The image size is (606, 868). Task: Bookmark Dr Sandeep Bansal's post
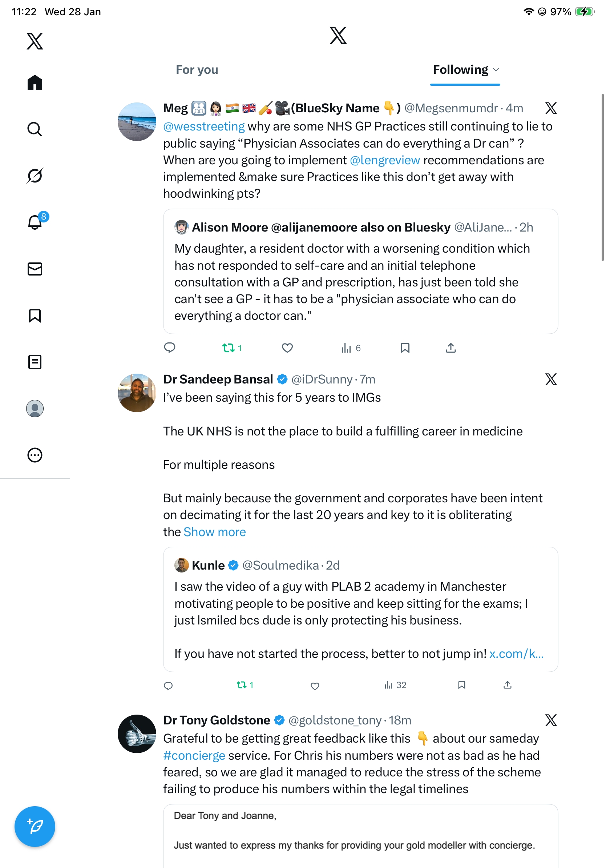(461, 685)
